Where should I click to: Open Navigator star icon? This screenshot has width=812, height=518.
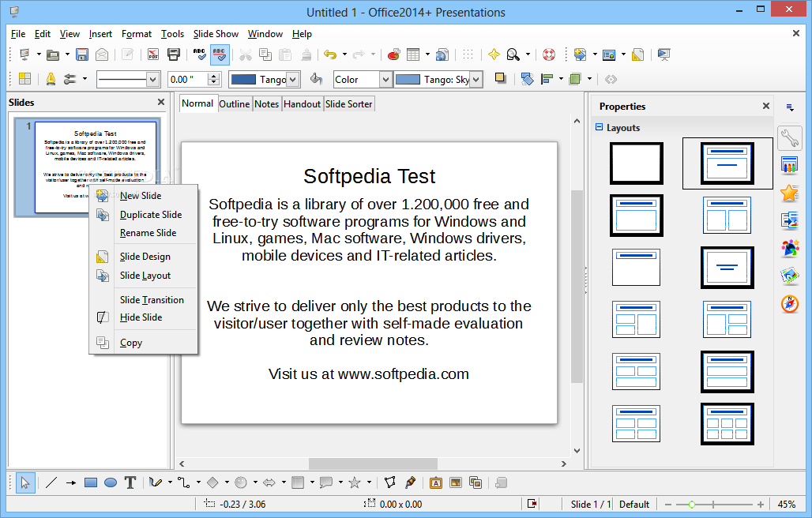coord(494,54)
